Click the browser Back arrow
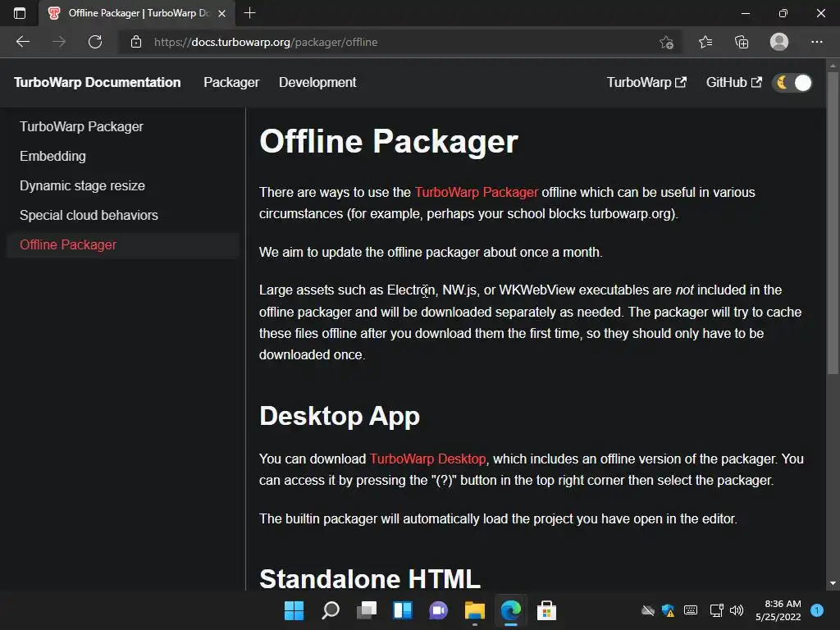The height and width of the screenshot is (630, 840). [23, 42]
